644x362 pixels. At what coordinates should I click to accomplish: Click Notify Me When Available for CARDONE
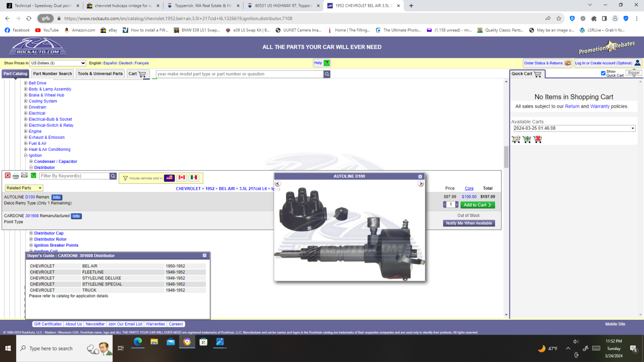[469, 223]
